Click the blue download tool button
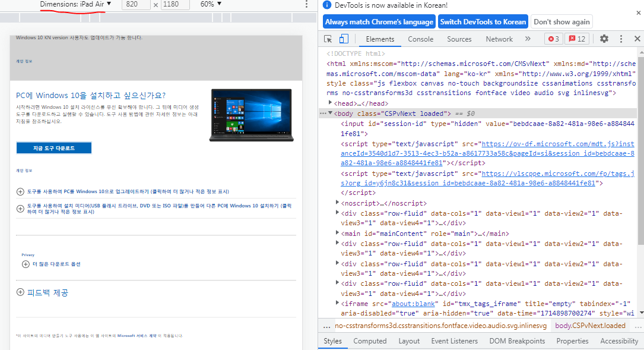This screenshot has width=644, height=350. point(54,148)
